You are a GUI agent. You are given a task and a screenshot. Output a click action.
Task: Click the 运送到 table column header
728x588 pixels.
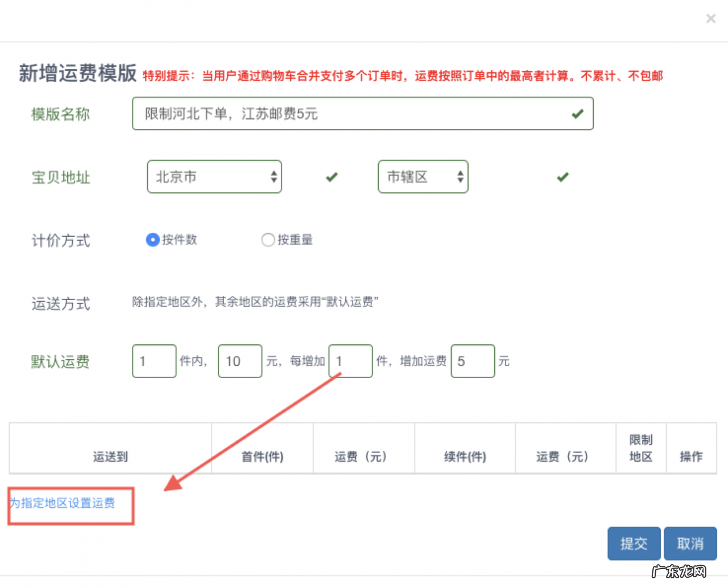click(110, 457)
